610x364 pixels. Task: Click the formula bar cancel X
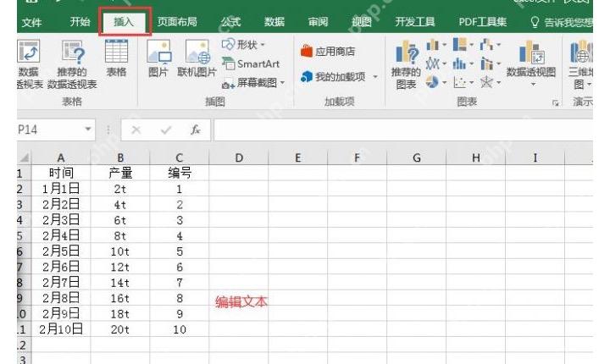(136, 130)
